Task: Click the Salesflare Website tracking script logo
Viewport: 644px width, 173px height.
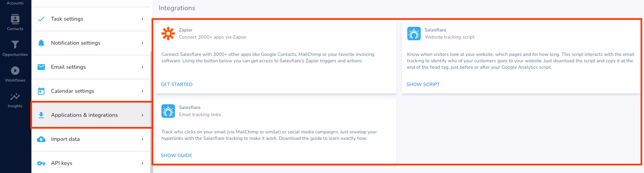Action: (x=414, y=34)
